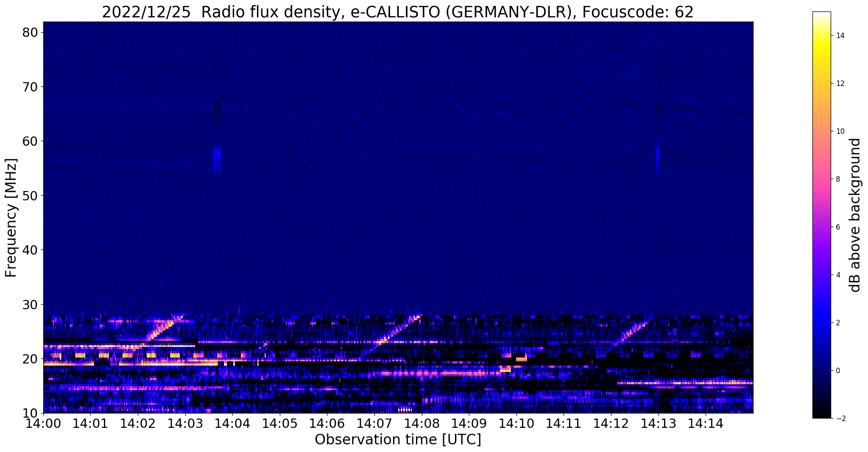Click the 14:02 time tick label

(x=138, y=423)
